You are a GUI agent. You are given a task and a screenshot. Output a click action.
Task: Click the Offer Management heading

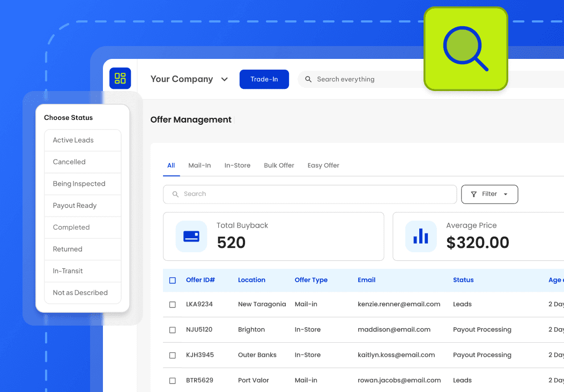click(191, 119)
